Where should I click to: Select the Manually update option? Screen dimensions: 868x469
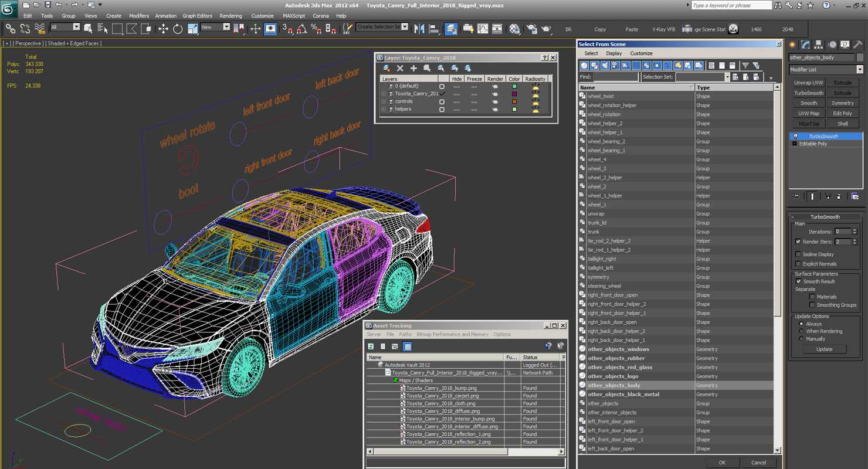tap(801, 339)
